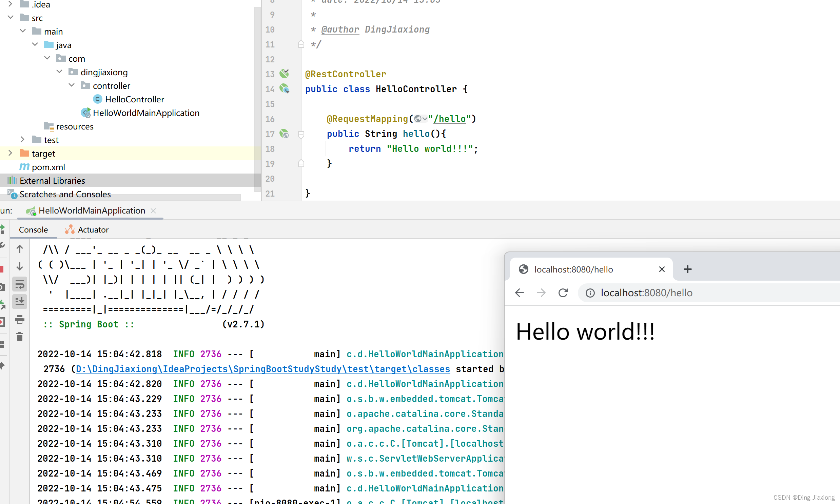
Task: Open the Console tab
Action: pos(33,229)
